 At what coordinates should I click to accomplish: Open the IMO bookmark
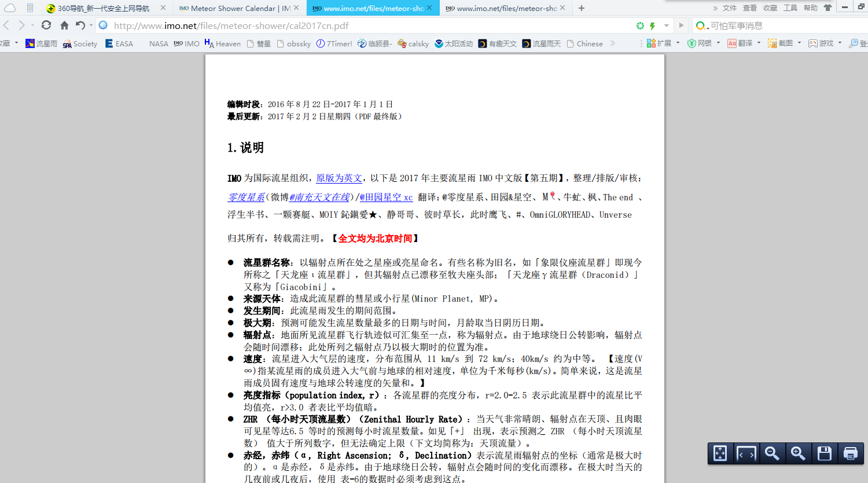(187, 43)
